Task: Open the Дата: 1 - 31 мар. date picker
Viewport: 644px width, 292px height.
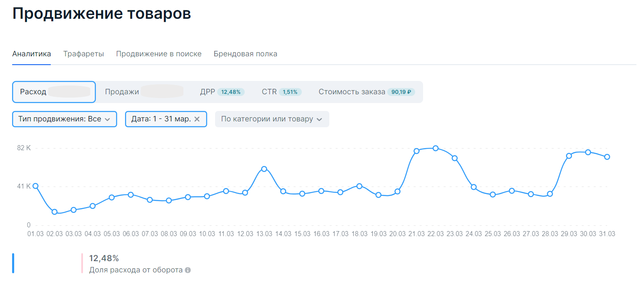Action: point(161,119)
